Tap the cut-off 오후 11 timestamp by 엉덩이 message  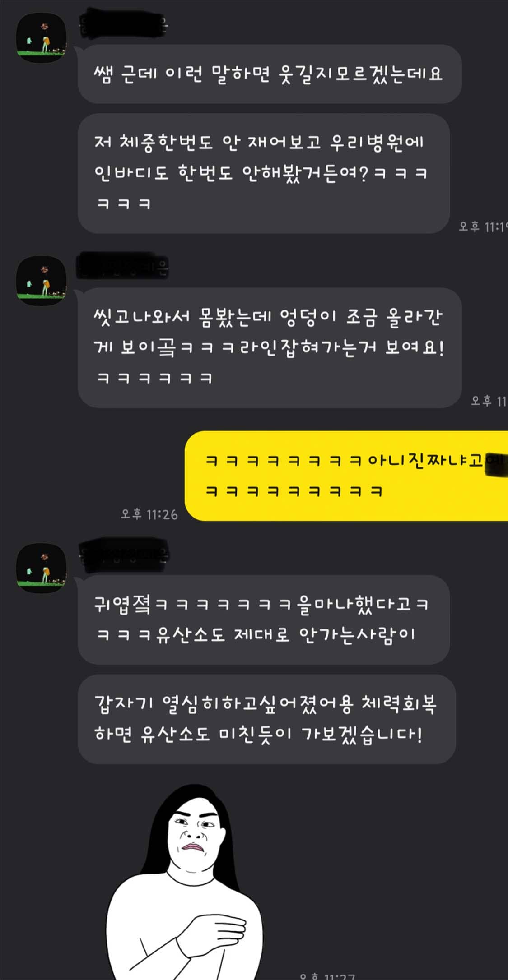click(x=489, y=401)
